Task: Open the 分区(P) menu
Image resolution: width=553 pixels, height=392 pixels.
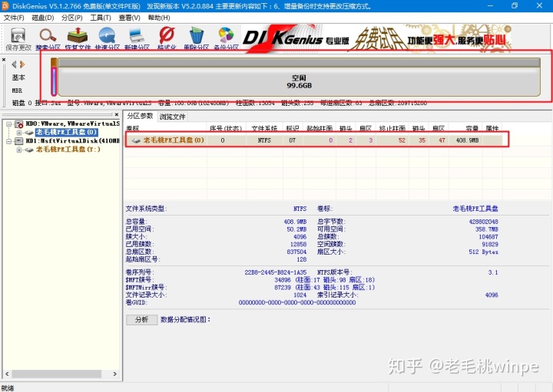Action: (x=72, y=18)
